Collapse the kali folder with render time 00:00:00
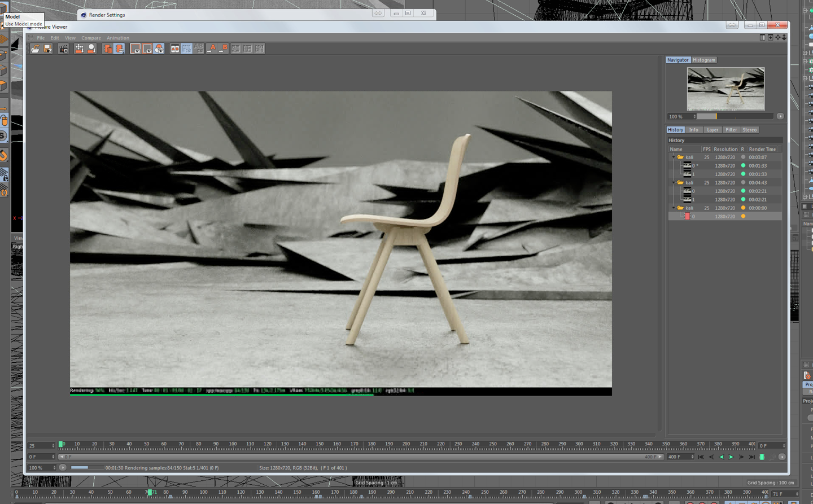The height and width of the screenshot is (504, 813). pyautogui.click(x=674, y=208)
